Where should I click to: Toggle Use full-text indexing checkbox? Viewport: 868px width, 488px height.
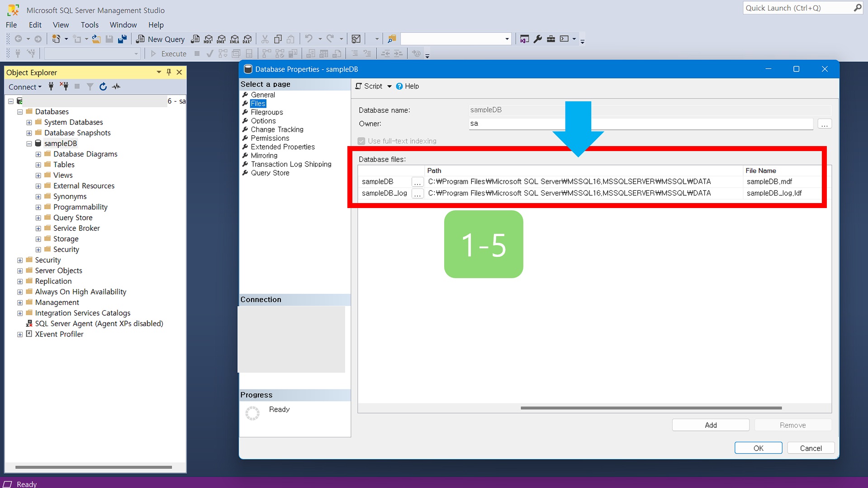tap(361, 141)
